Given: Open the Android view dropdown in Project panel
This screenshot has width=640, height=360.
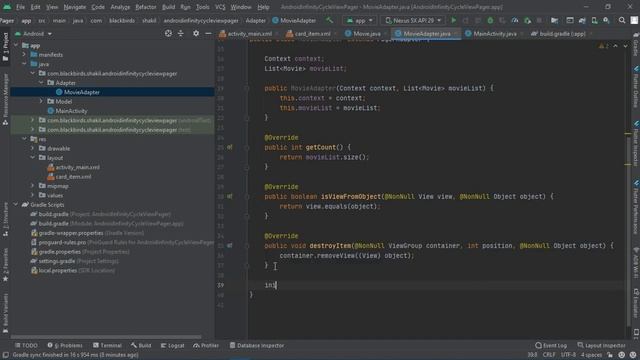Looking at the screenshot, I should tap(33, 33).
